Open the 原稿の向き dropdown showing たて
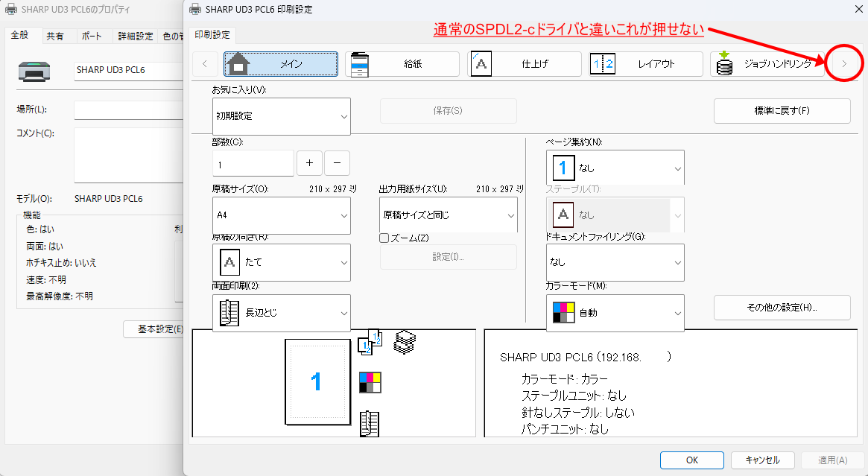Image resolution: width=868 pixels, height=476 pixels. 281,262
